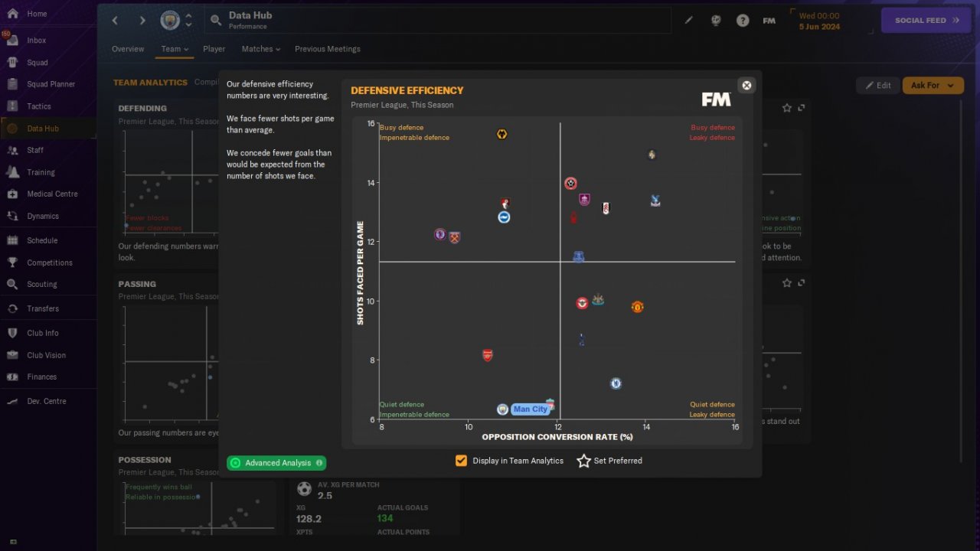Open Club Info from sidebar
Viewport: 980px width, 551px height.
click(x=43, y=333)
